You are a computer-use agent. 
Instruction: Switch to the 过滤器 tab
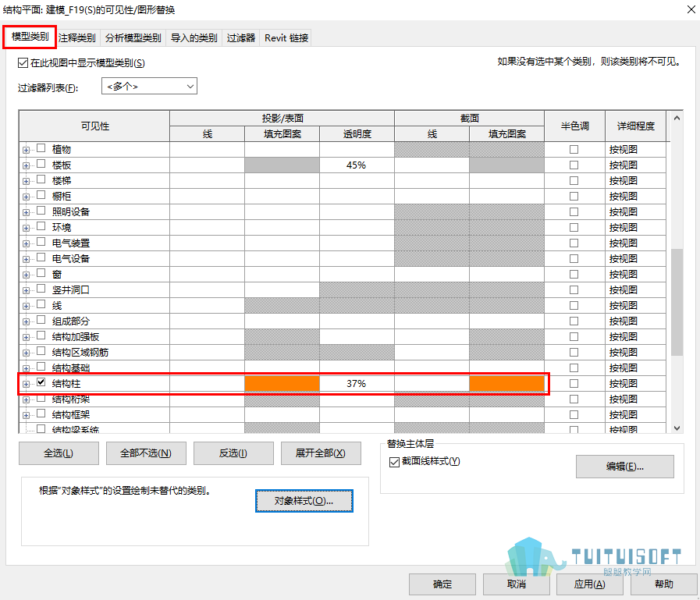point(240,38)
